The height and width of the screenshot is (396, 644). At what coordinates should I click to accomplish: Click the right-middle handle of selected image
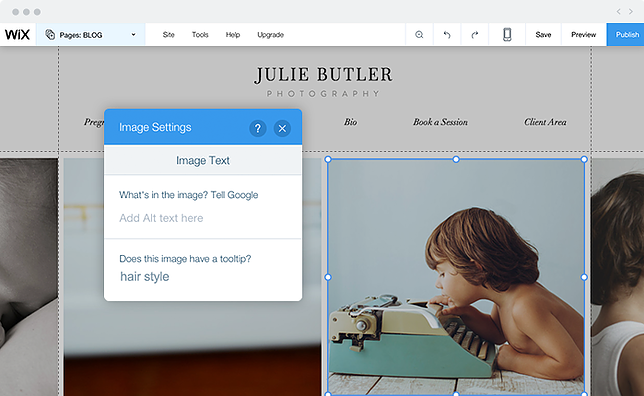(x=584, y=277)
